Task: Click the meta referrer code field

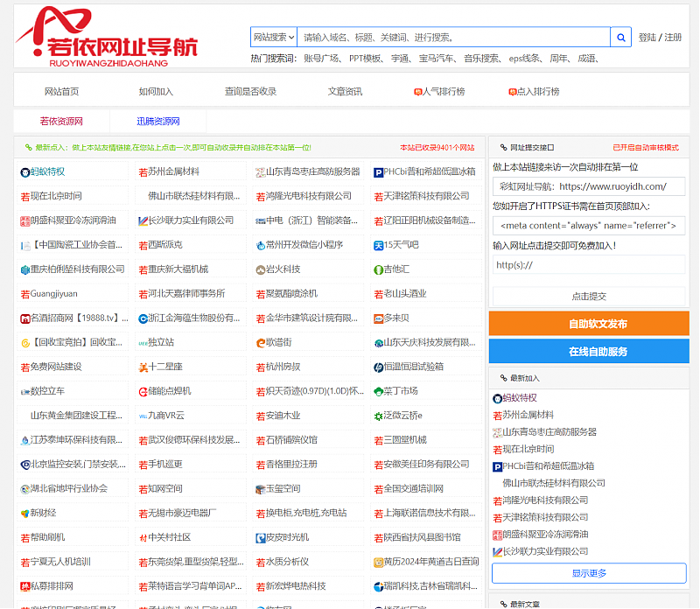Action: tap(588, 226)
